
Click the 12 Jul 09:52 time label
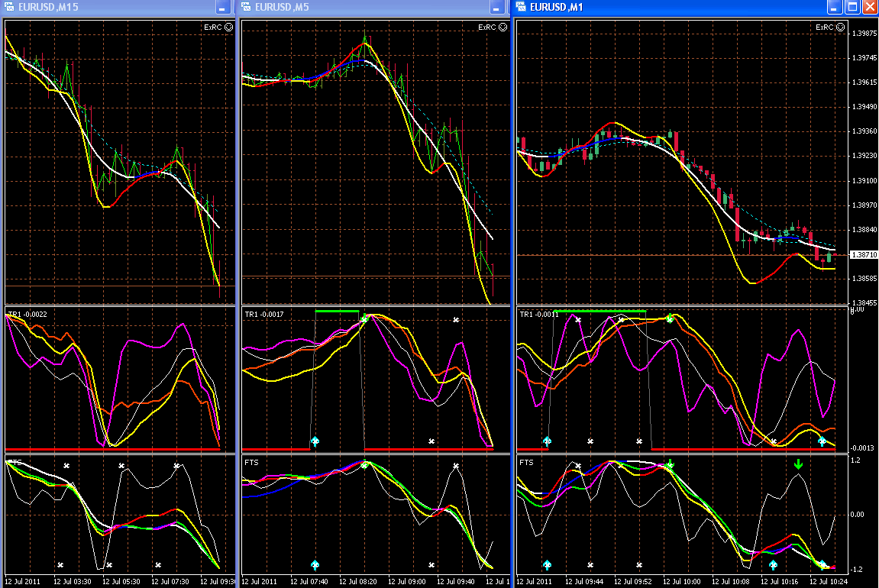633,582
